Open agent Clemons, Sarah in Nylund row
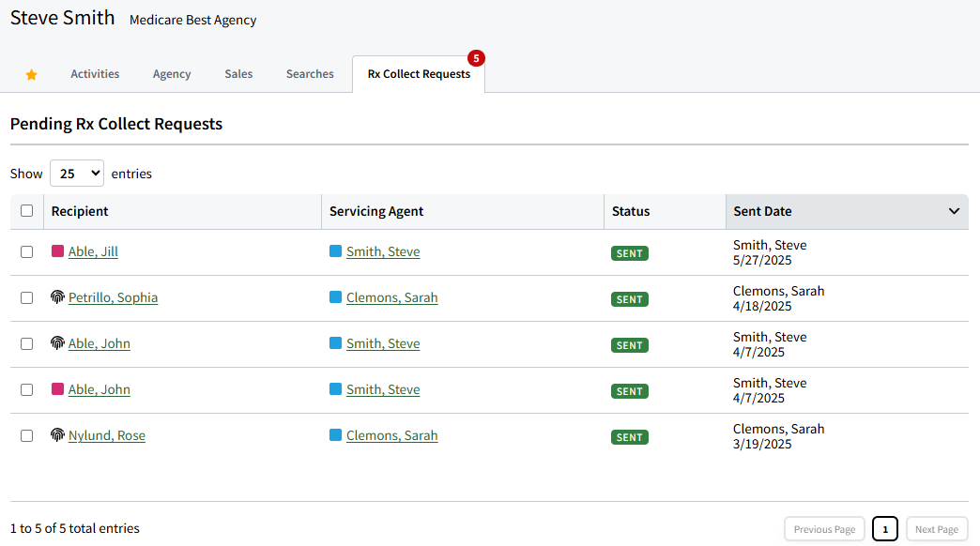Screen dimensions: 980x546 tap(391, 435)
